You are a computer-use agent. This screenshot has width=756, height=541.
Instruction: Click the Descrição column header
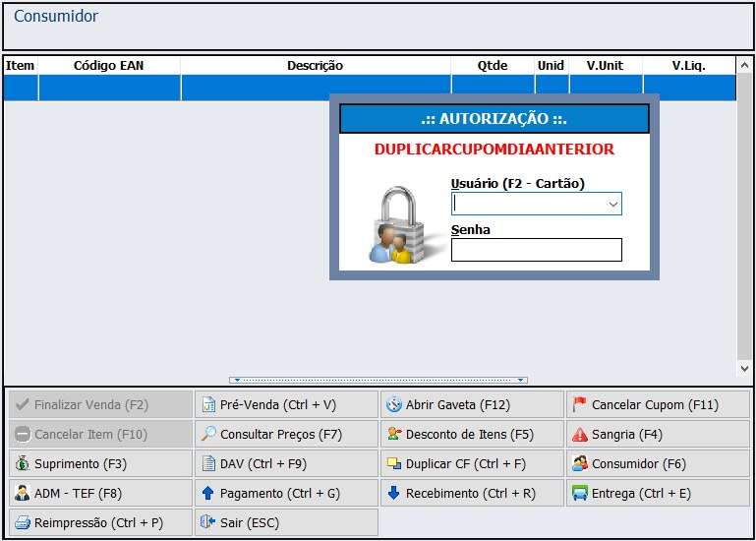pos(315,66)
